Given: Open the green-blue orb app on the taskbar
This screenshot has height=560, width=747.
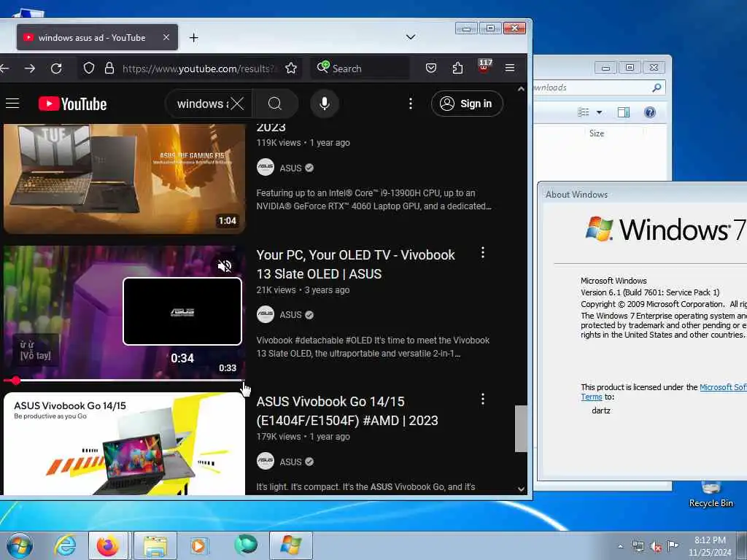Looking at the screenshot, I should (246, 545).
